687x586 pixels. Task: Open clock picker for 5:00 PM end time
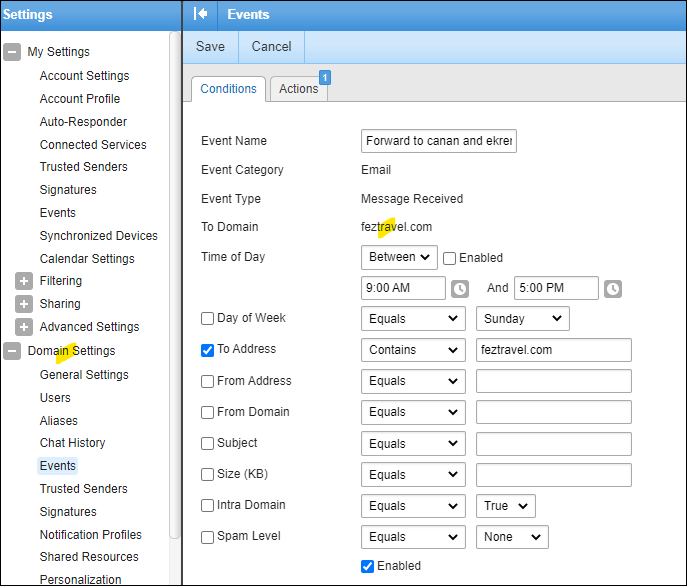click(612, 289)
